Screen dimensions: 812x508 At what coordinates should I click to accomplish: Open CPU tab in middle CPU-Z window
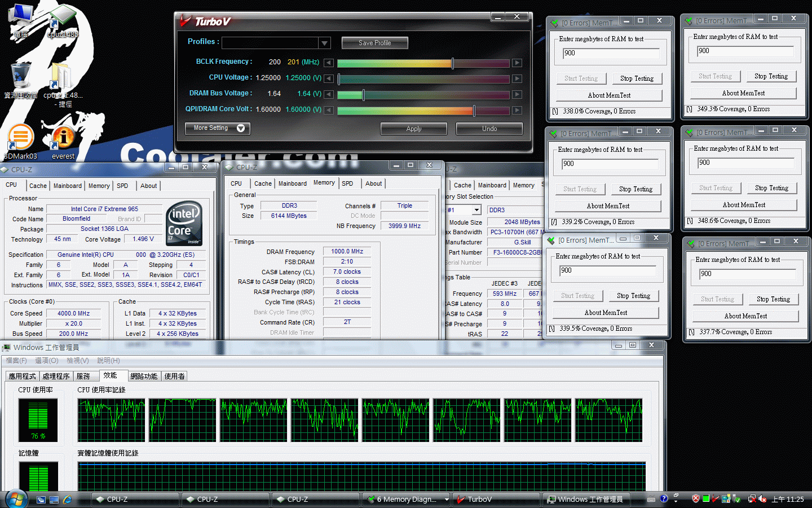tap(236, 183)
